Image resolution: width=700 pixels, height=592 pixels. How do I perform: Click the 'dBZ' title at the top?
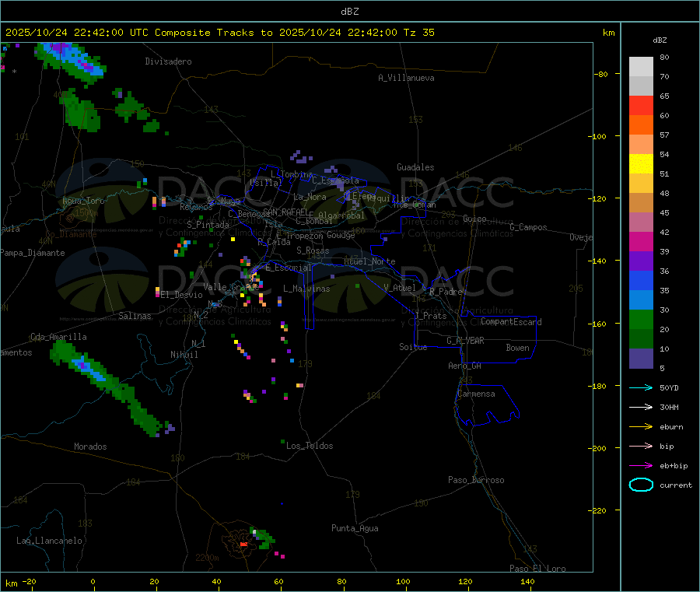click(349, 12)
